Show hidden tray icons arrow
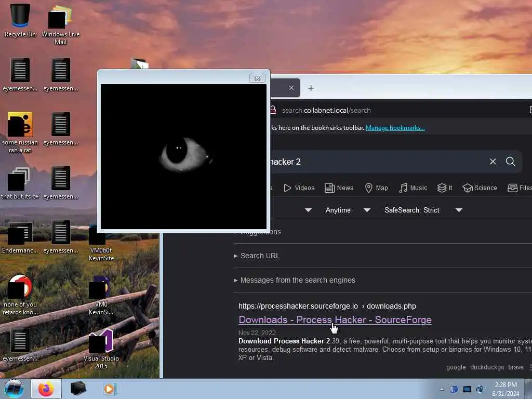Image resolution: width=532 pixels, height=399 pixels. (x=442, y=389)
